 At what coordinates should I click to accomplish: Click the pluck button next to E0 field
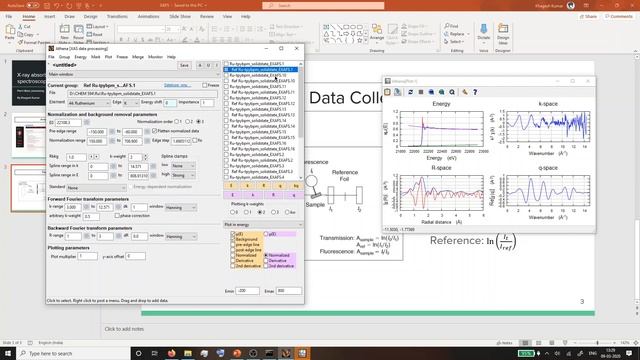(x=87, y=122)
